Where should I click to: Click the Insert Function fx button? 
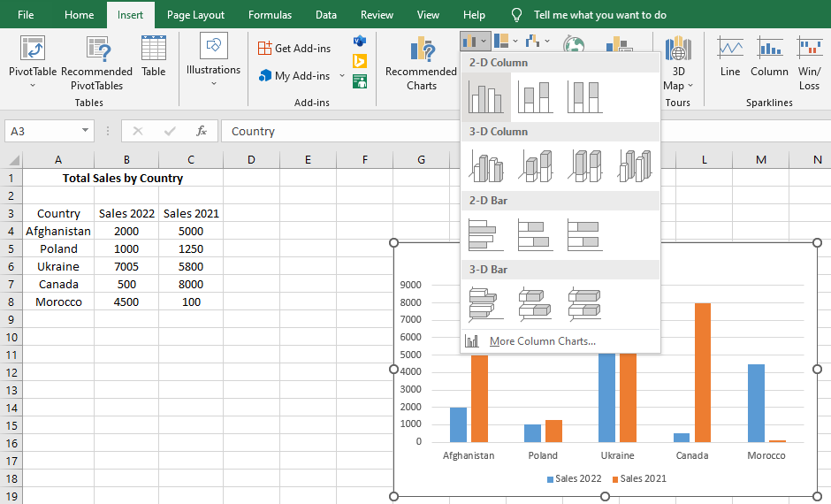click(x=202, y=131)
